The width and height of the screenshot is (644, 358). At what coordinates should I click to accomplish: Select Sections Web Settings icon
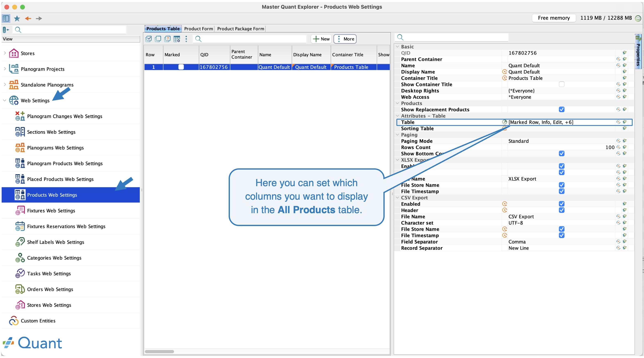tap(20, 132)
